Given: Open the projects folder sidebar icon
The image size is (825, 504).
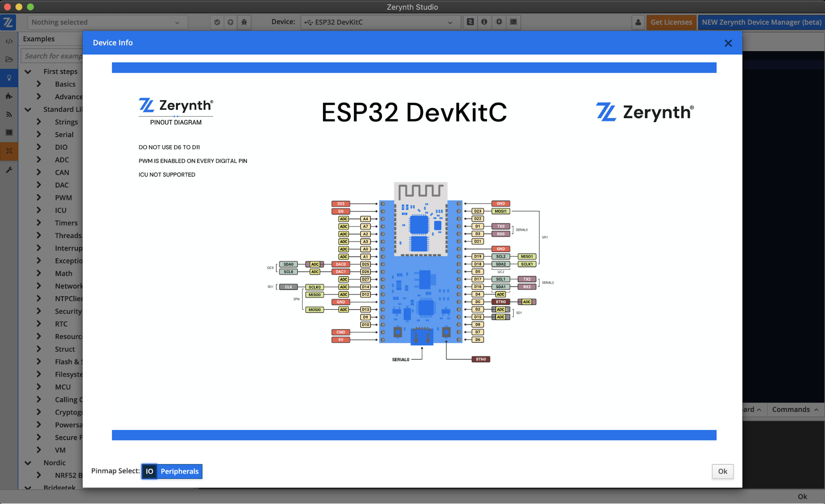Looking at the screenshot, I should 9,59.
